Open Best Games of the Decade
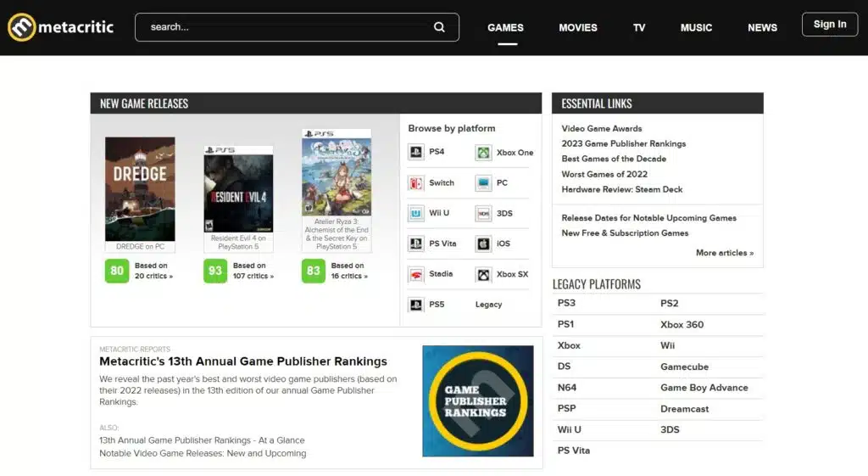 [614, 159]
